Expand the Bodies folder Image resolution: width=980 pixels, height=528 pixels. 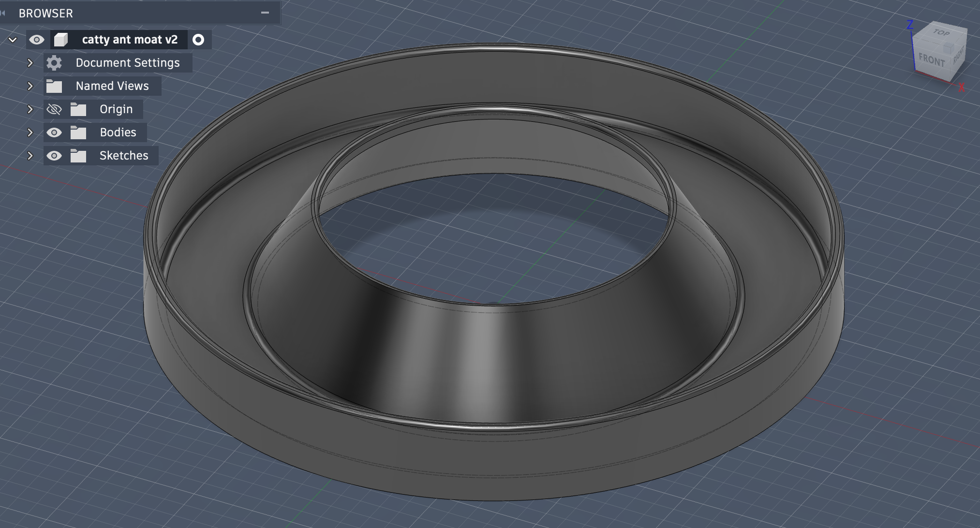point(30,132)
